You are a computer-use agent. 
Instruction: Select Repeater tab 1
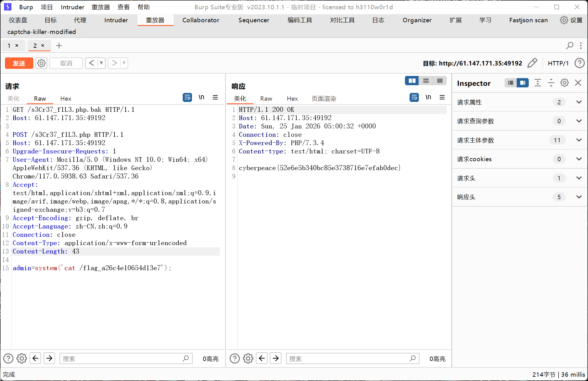9,46
